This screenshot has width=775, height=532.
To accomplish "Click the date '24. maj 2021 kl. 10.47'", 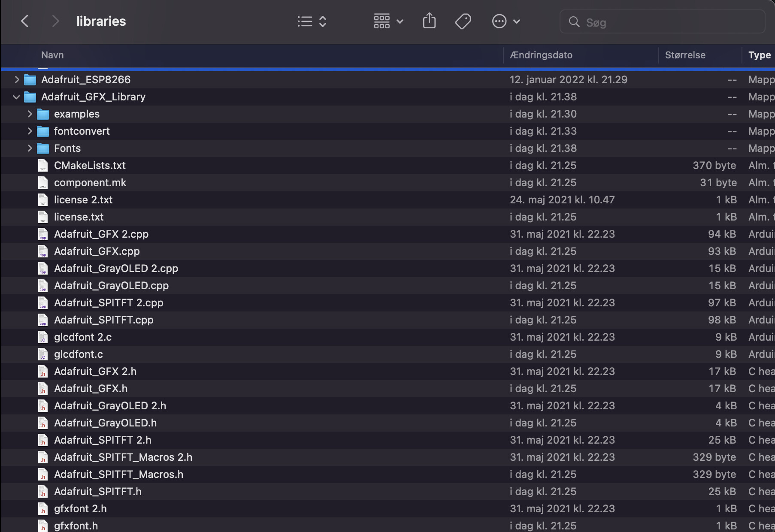I will 562,199.
